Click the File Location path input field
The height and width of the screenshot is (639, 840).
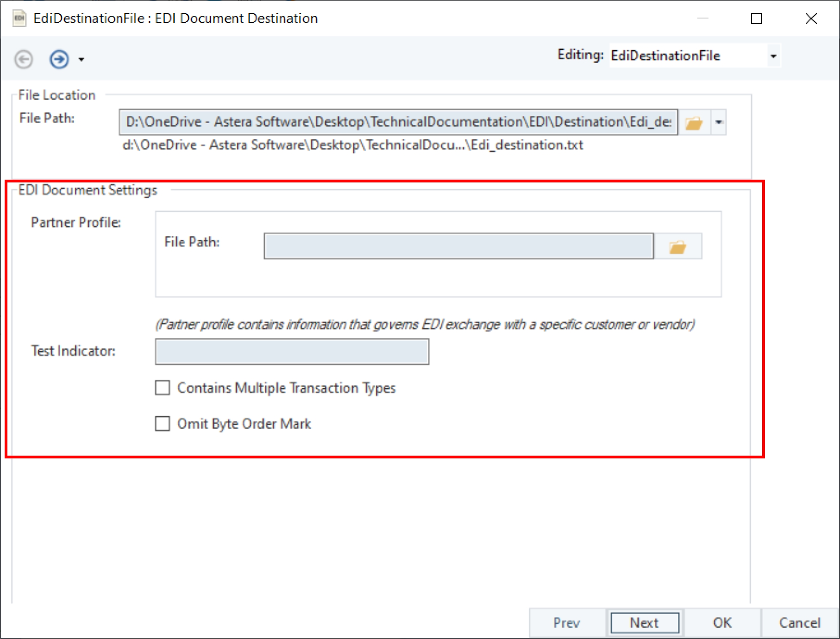pyautogui.click(x=398, y=122)
